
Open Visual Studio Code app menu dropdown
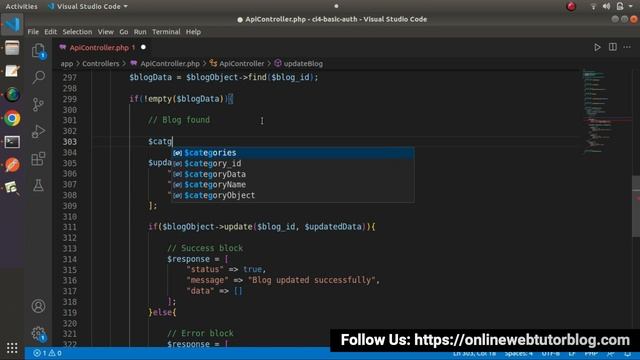coord(88,6)
